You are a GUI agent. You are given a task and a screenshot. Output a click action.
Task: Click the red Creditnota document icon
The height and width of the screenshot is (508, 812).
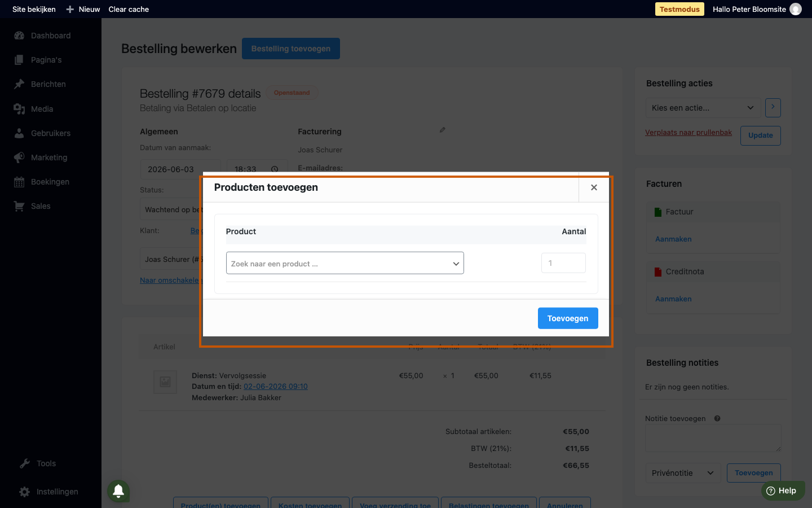click(x=657, y=271)
